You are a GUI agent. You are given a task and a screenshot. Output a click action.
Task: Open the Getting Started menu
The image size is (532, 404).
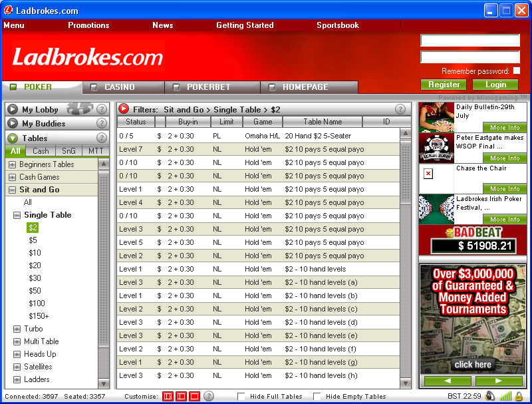pyautogui.click(x=245, y=25)
